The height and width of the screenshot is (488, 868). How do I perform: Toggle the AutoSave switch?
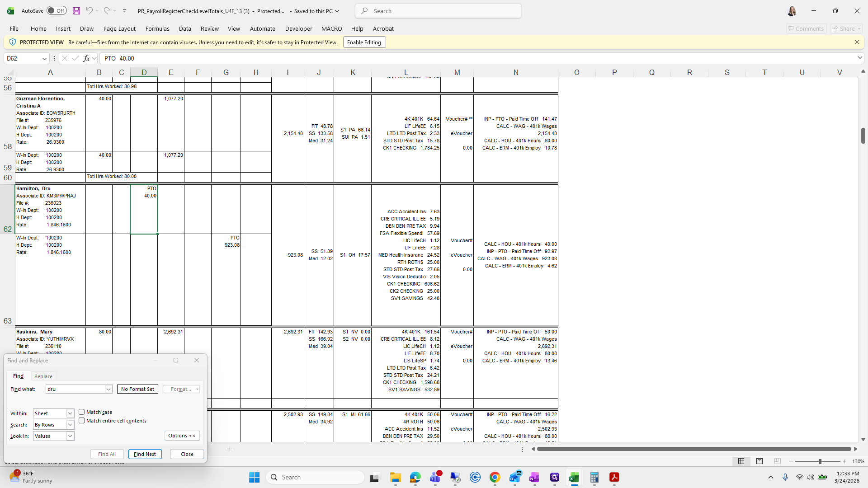(57, 11)
